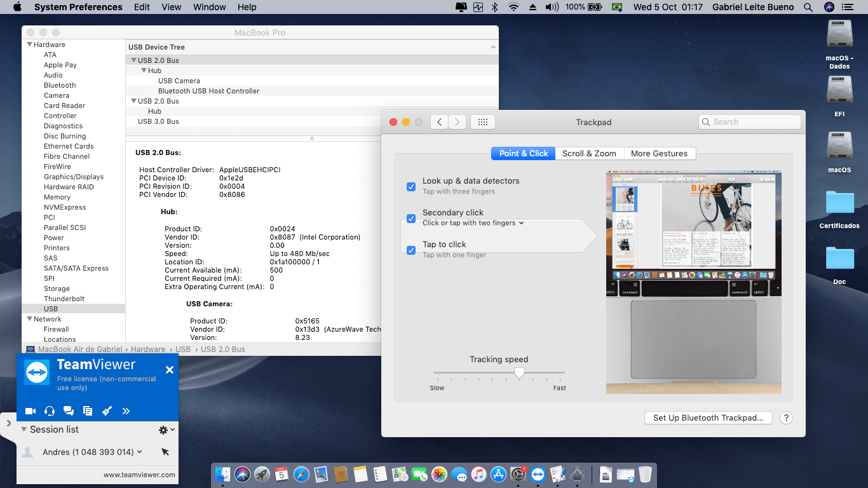Show all preferences grid button
The width and height of the screenshot is (868, 488).
pos(482,122)
